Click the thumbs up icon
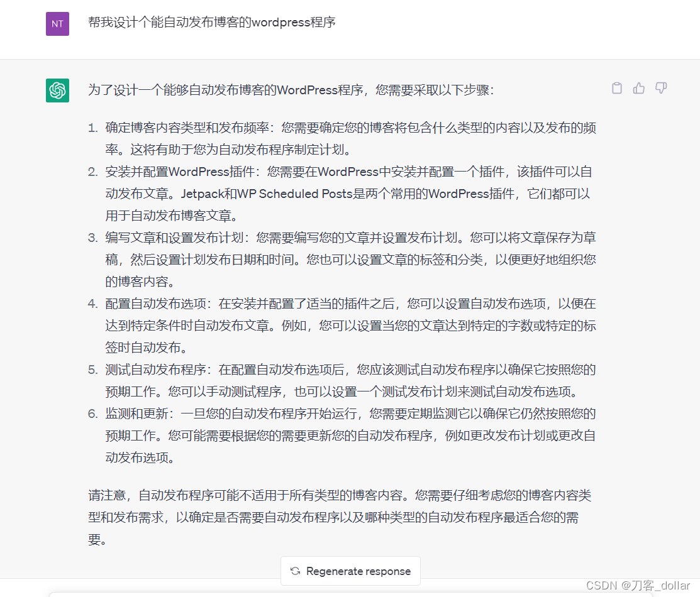700x597 pixels. [638, 89]
